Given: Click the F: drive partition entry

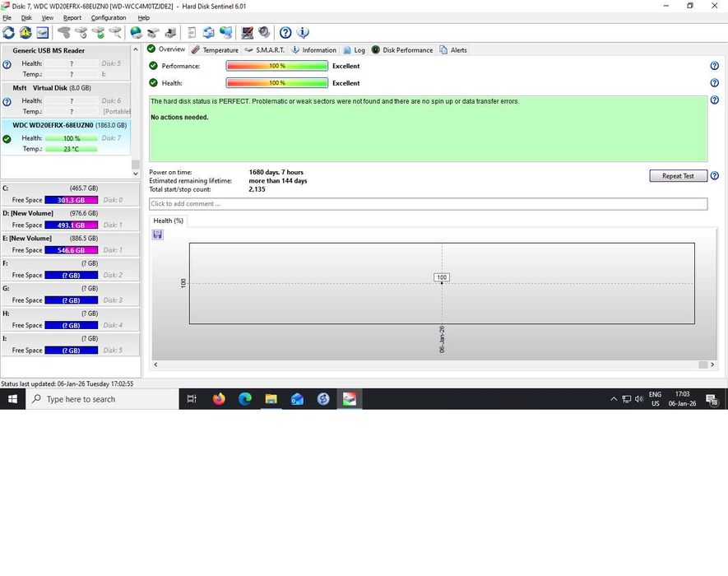Looking at the screenshot, I should pos(71,269).
